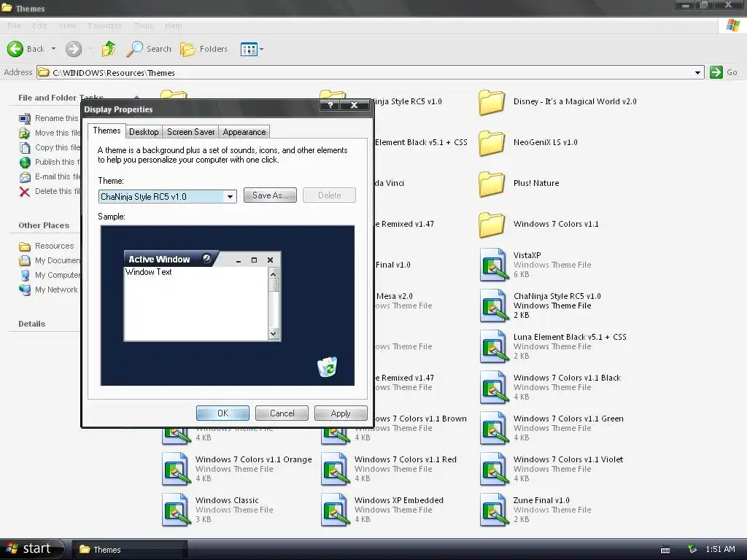Open the Tools menu

pos(143,26)
